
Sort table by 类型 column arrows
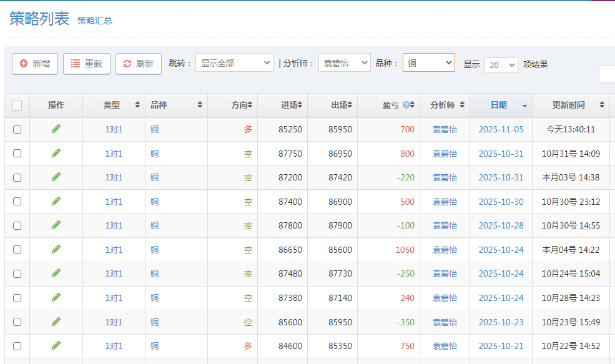pos(137,106)
